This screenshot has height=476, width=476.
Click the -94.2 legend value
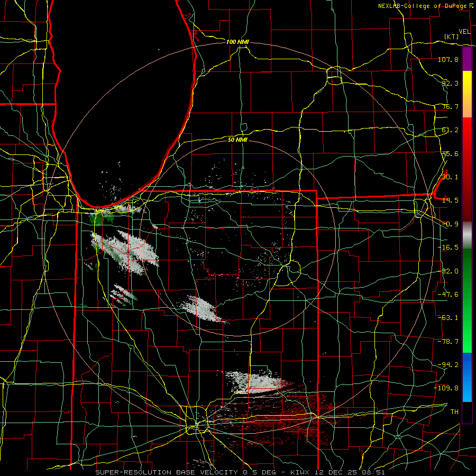point(448,364)
